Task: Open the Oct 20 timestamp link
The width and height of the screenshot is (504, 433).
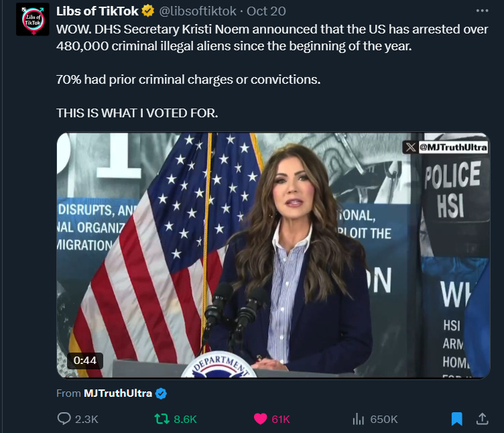Action: click(x=266, y=11)
